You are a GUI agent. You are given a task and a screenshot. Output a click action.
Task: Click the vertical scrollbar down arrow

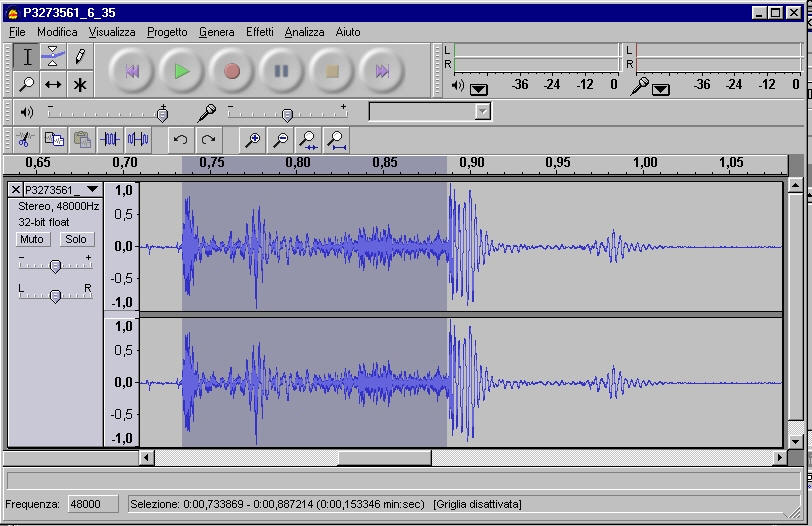[x=796, y=442]
